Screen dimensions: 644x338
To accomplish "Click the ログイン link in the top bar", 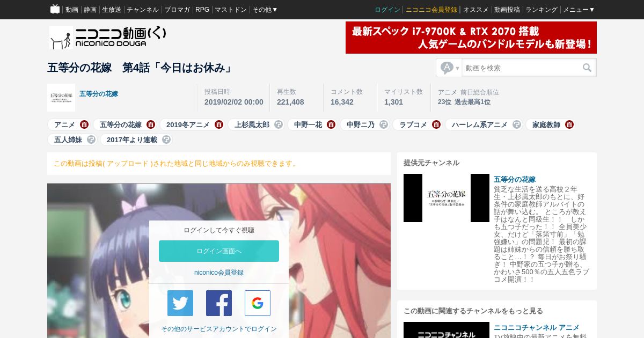I will (x=387, y=10).
